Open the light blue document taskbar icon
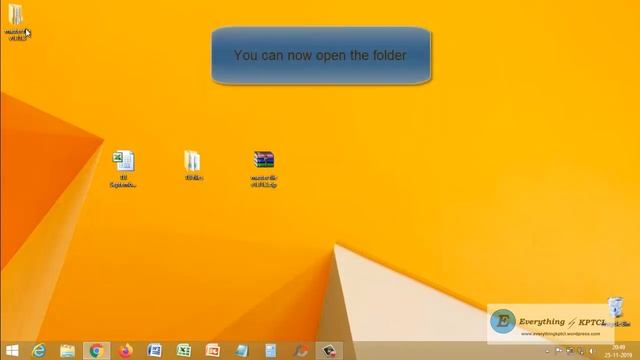 (x=271, y=351)
